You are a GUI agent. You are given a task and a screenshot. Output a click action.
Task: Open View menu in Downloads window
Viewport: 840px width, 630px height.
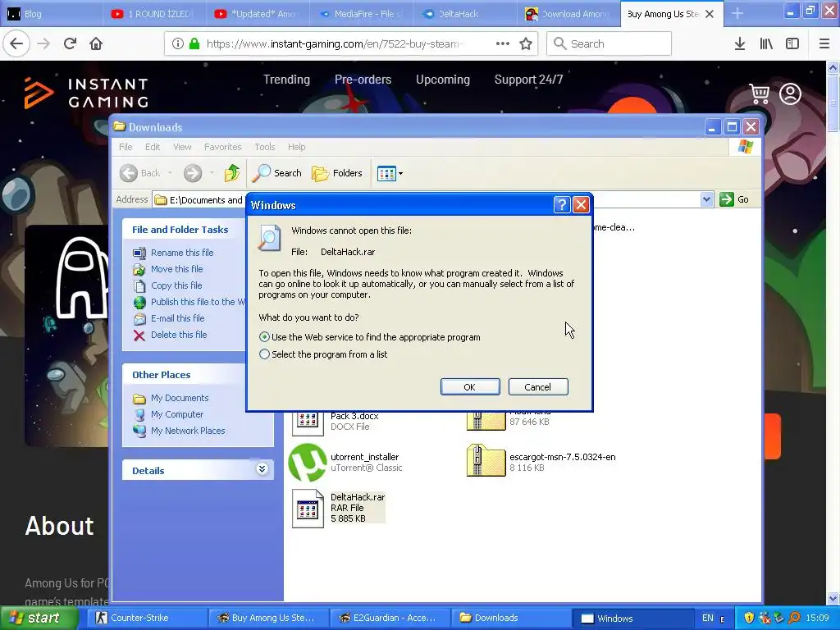tap(182, 147)
